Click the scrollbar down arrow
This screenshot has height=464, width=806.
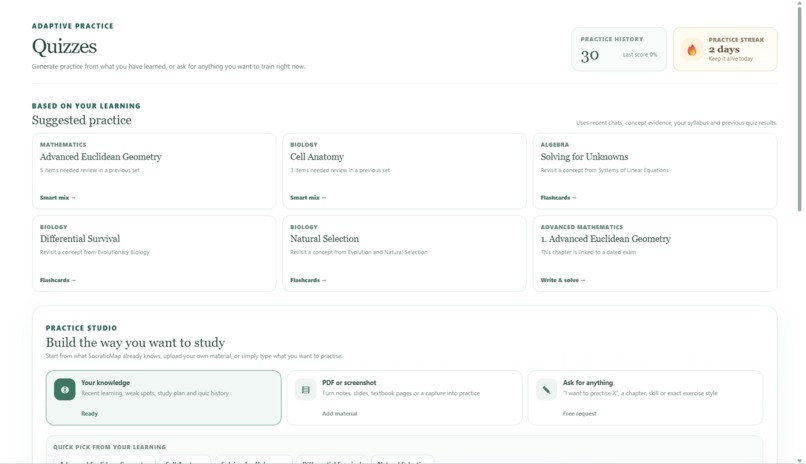coord(799,461)
